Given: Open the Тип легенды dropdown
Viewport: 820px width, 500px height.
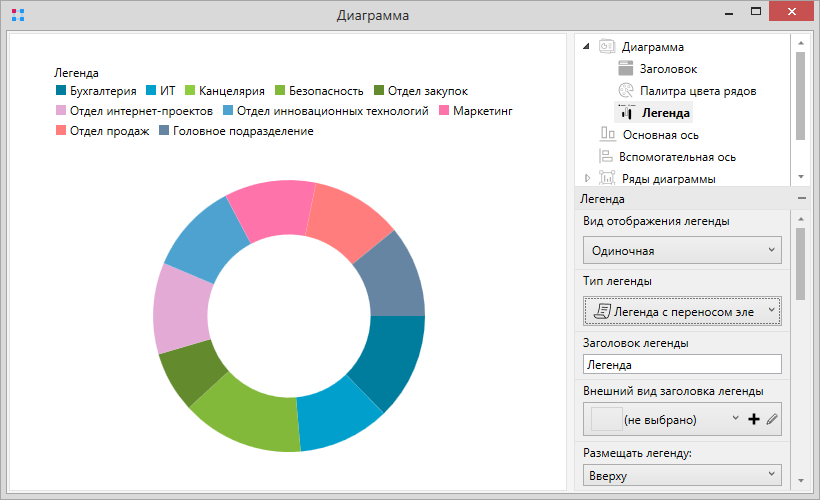Looking at the screenshot, I should click(x=682, y=311).
